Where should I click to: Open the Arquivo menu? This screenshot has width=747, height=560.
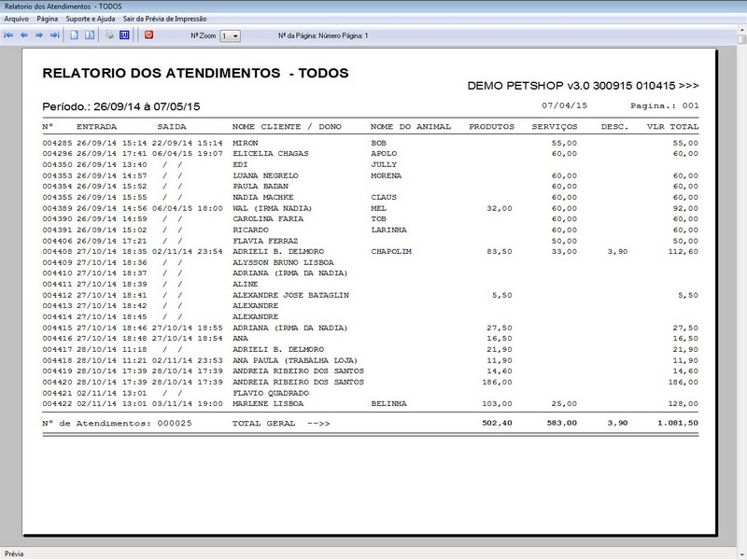17,19
